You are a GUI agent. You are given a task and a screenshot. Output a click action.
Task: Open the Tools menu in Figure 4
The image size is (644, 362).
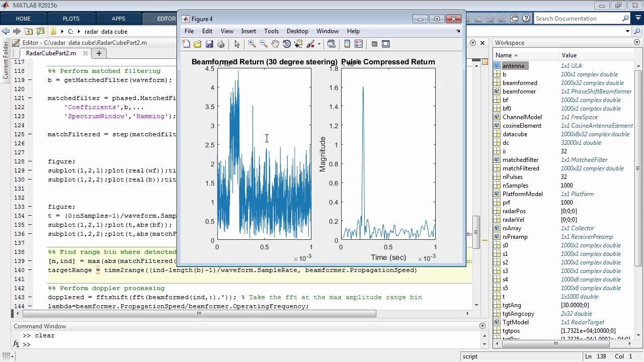(x=271, y=31)
